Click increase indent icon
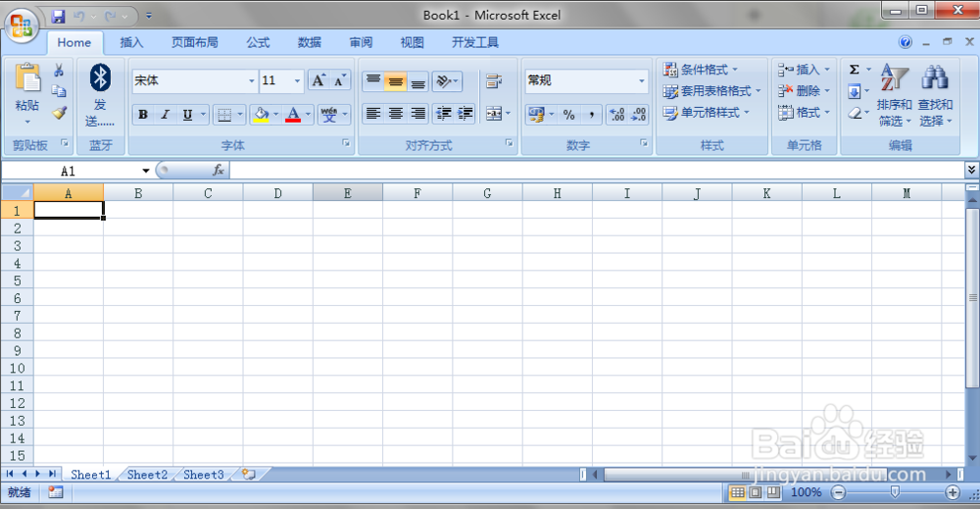Image resolution: width=980 pixels, height=509 pixels. tap(465, 113)
